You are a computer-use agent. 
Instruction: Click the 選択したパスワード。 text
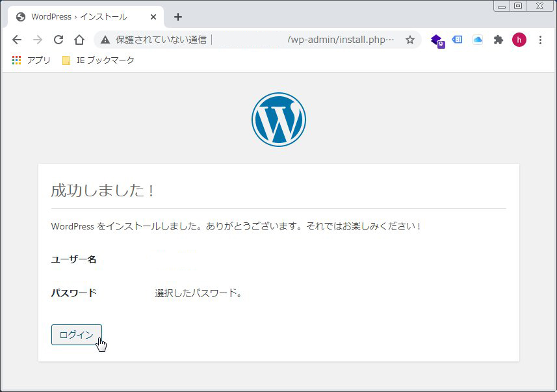coord(199,293)
